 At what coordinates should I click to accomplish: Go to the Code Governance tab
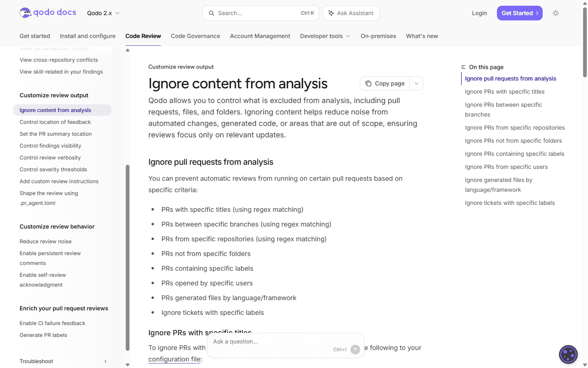(x=196, y=36)
